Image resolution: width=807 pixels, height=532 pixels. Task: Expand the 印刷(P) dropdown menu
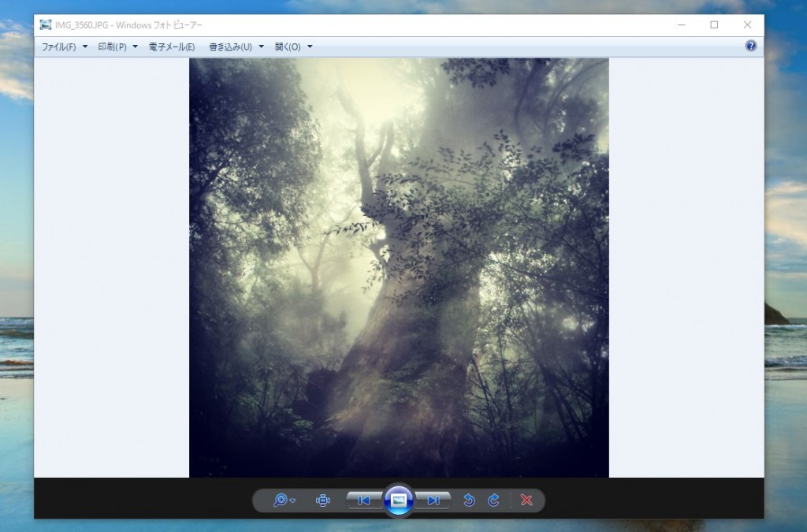click(x=117, y=47)
